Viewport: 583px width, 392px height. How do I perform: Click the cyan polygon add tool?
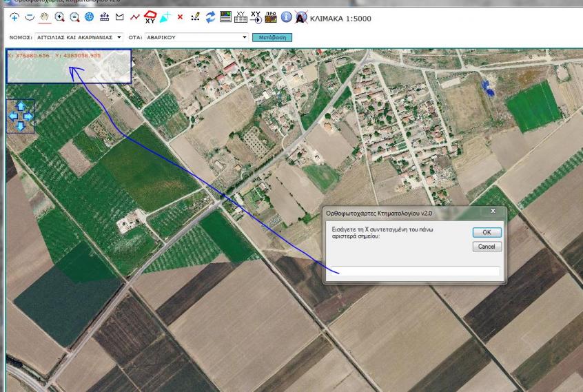pyautogui.click(x=165, y=17)
